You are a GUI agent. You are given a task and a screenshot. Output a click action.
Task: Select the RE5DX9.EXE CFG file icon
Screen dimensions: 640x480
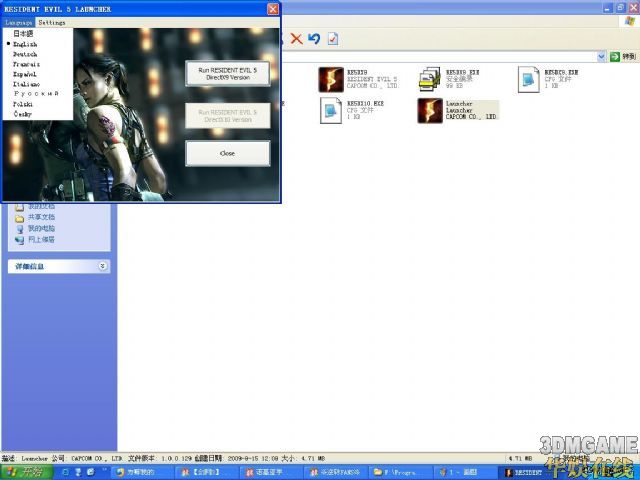point(529,80)
